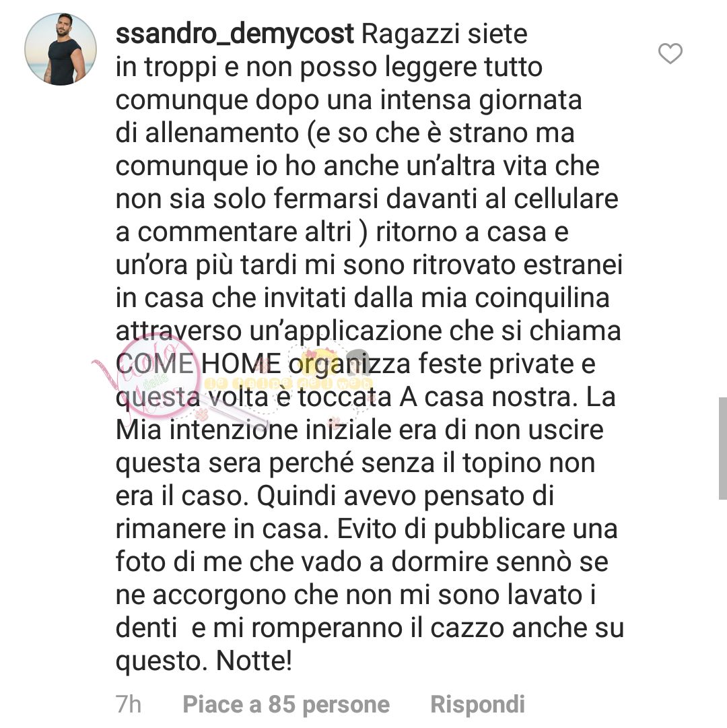Click the word "cellulare" in the comment
Image resolution: width=727 pixels, height=728 pixels.
[x=566, y=199]
